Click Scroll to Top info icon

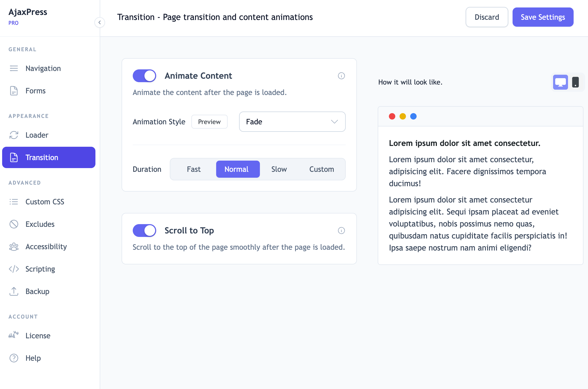341,231
